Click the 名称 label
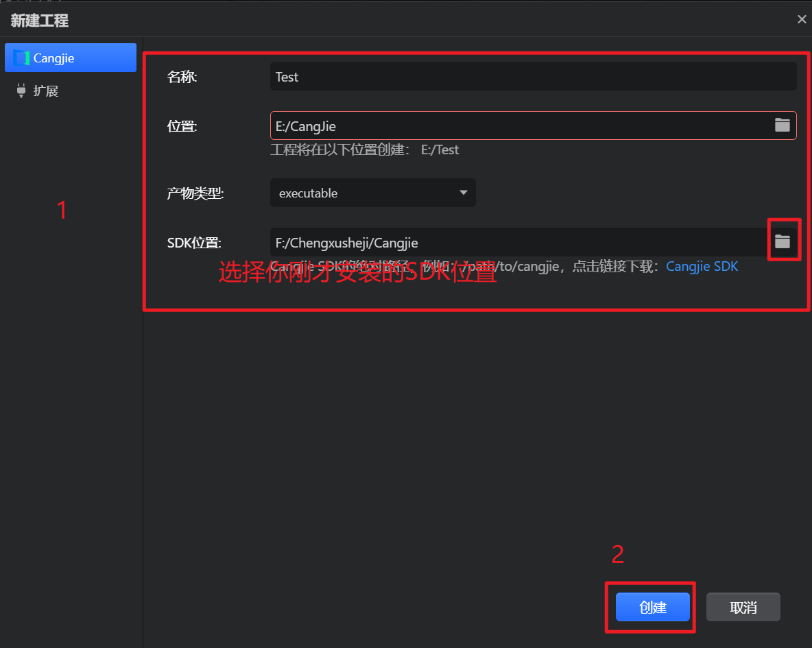The height and width of the screenshot is (648, 812). [182, 77]
